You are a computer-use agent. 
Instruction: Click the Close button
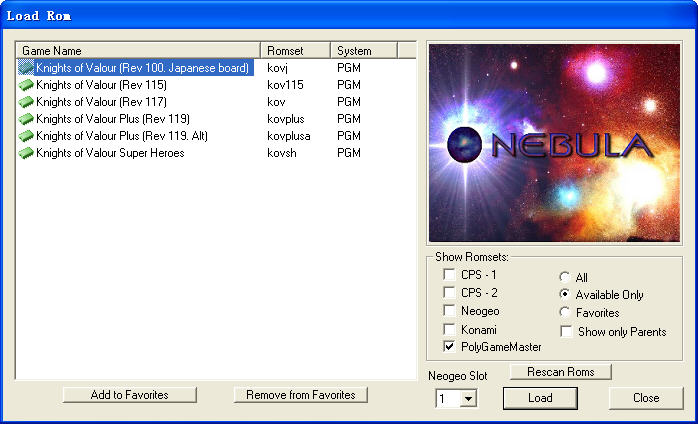coord(646,398)
